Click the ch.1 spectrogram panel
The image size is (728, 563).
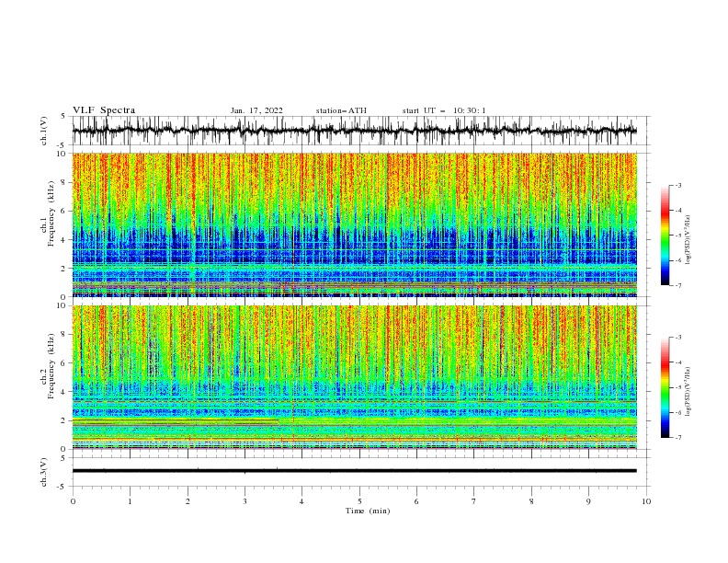coord(354,224)
